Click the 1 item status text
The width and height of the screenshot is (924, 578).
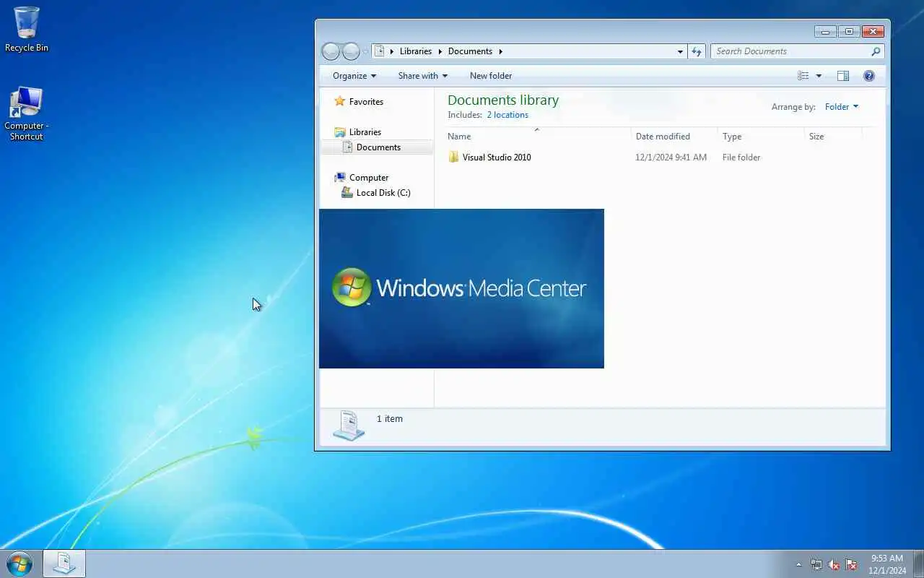point(390,419)
